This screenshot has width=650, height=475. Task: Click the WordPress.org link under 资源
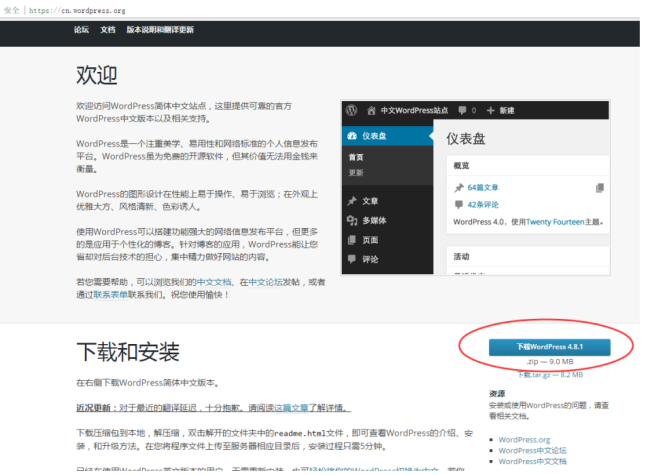[524, 439]
